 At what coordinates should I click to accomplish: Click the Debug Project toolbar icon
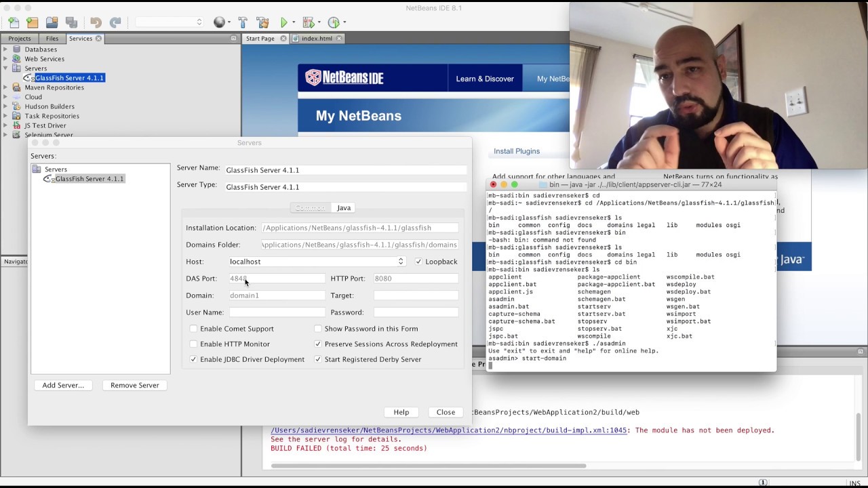pos(309,22)
